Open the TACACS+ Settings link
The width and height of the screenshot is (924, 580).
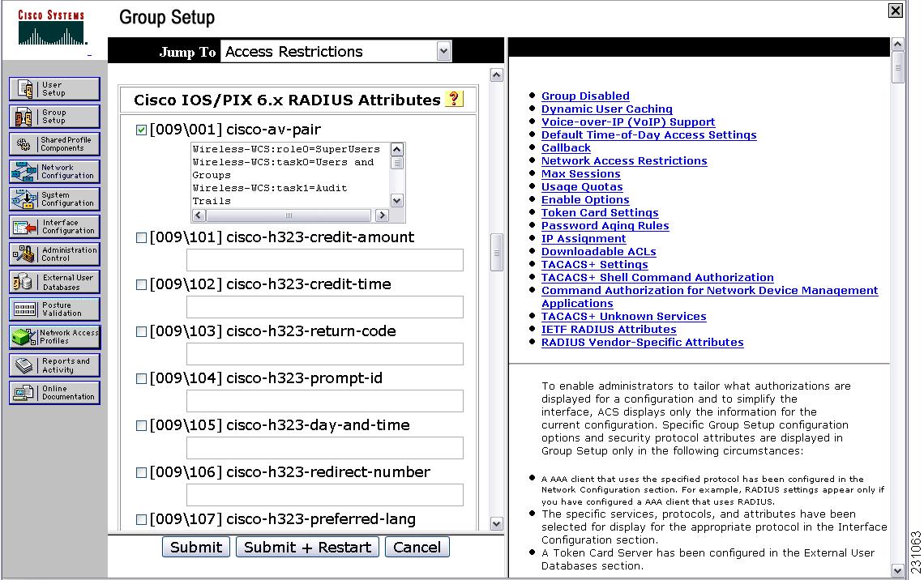595,264
